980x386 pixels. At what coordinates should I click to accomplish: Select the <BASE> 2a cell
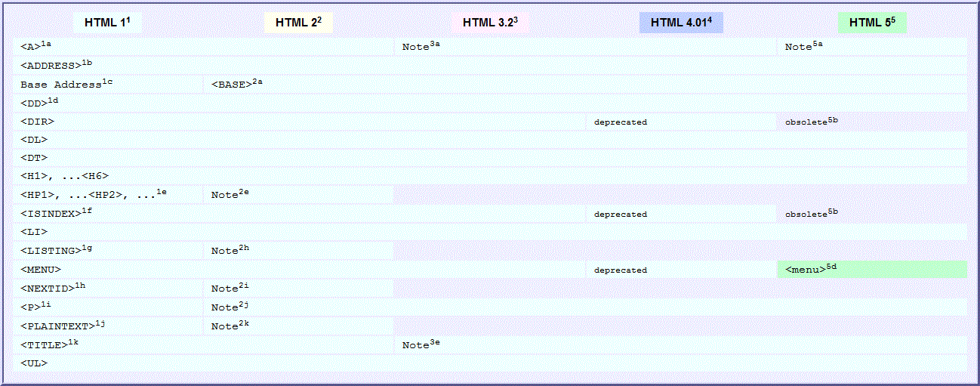pos(236,84)
